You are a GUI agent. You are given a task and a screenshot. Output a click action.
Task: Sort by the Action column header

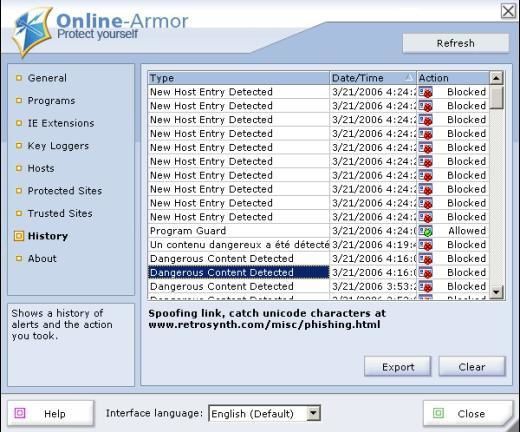pos(453,78)
